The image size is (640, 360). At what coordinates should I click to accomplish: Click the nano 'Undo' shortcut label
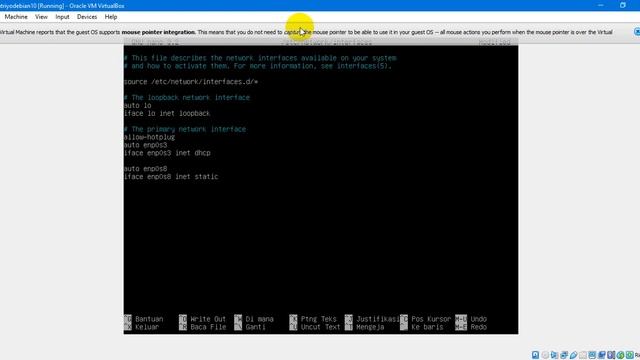click(478, 319)
